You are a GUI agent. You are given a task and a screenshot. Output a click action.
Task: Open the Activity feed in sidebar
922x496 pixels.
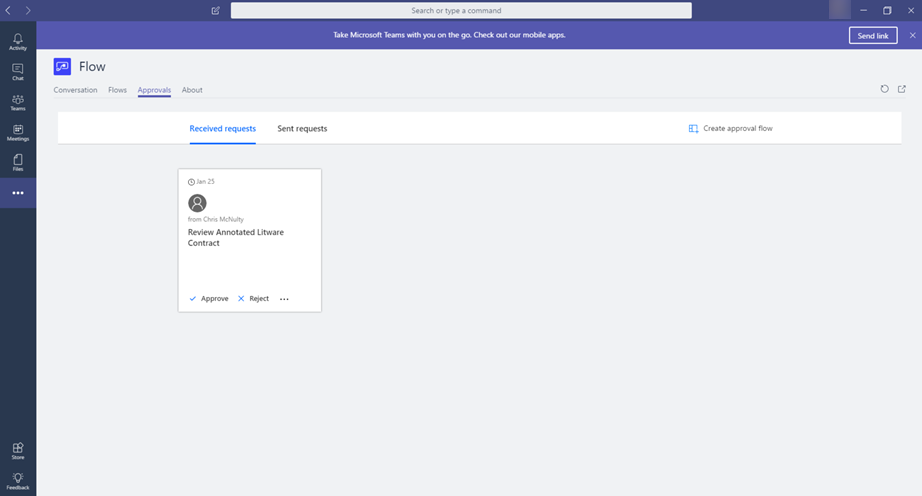coord(18,41)
